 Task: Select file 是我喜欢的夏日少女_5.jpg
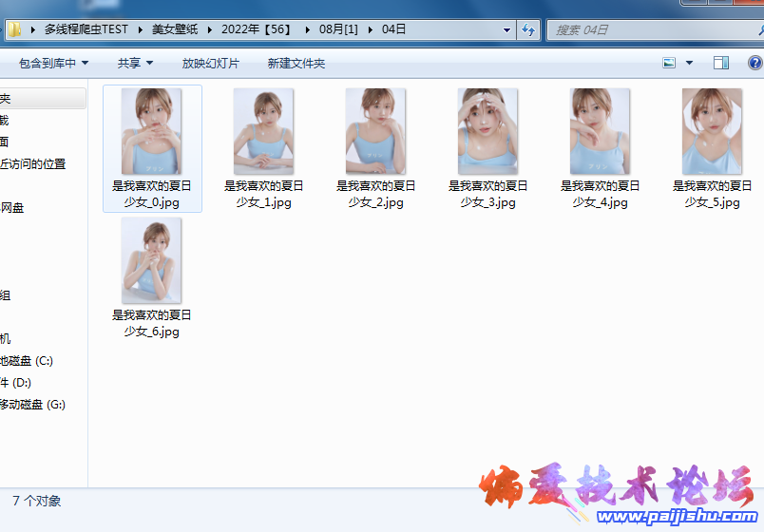point(713,133)
